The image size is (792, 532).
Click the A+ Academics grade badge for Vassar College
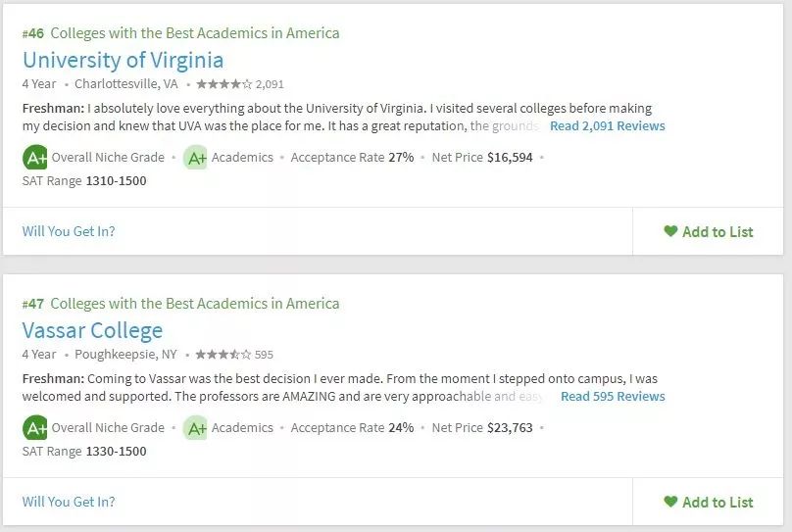(x=196, y=427)
